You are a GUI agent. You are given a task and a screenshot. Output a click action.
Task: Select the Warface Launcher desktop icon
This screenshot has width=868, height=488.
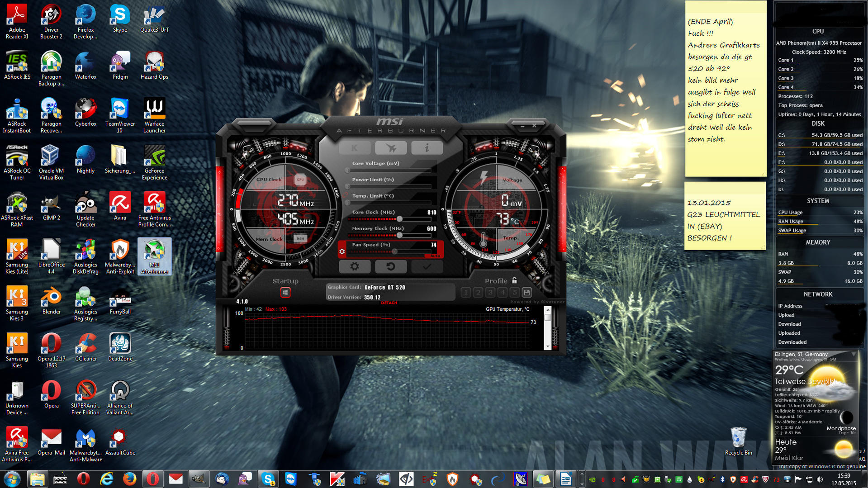154,115
